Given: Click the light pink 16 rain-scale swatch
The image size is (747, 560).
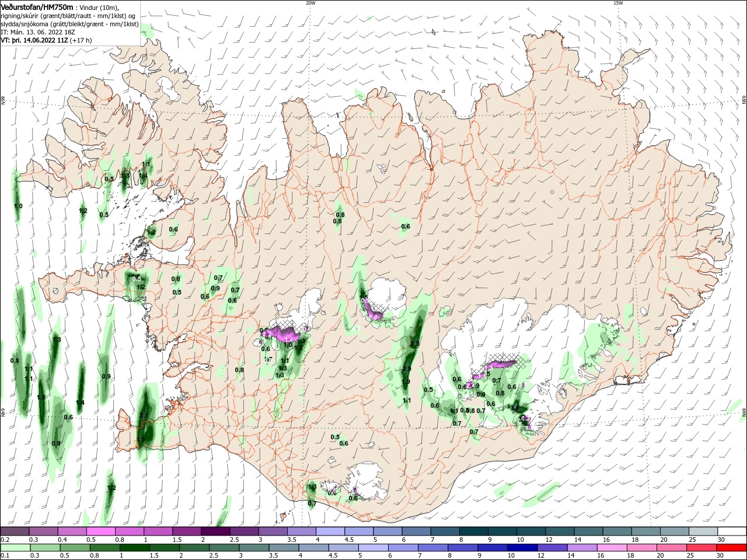Looking at the screenshot, I should [x=612, y=548].
